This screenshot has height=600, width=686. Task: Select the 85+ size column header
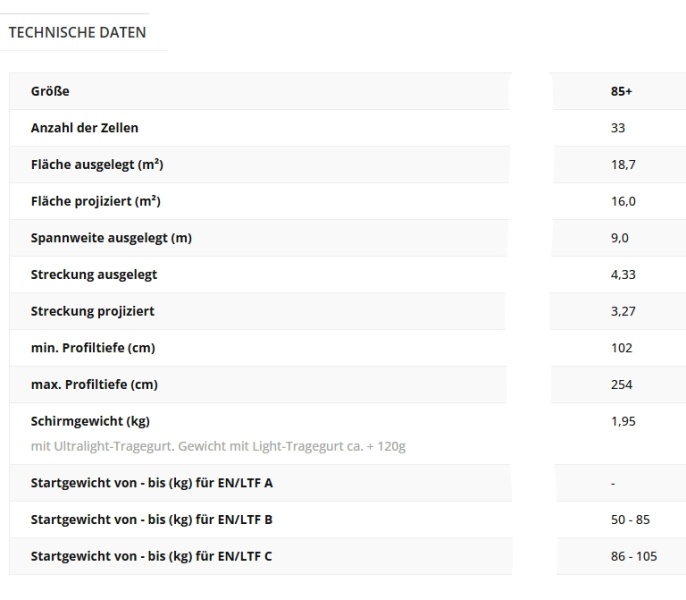[x=621, y=92]
